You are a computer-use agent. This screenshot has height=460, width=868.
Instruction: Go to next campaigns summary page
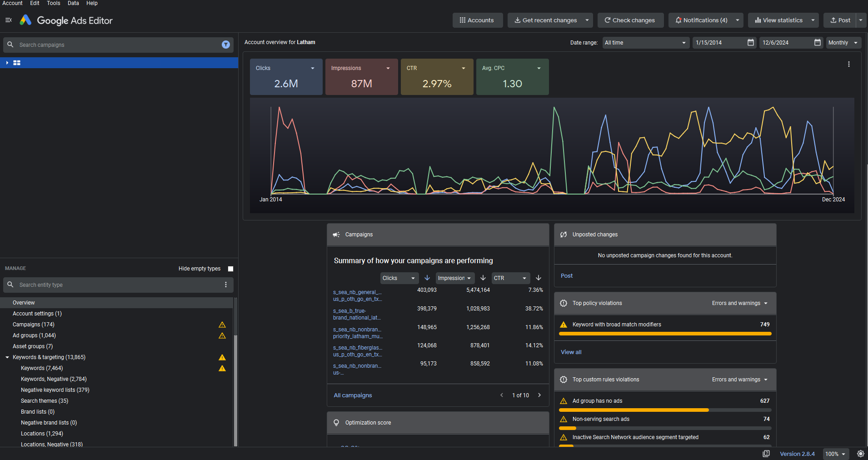coord(539,395)
